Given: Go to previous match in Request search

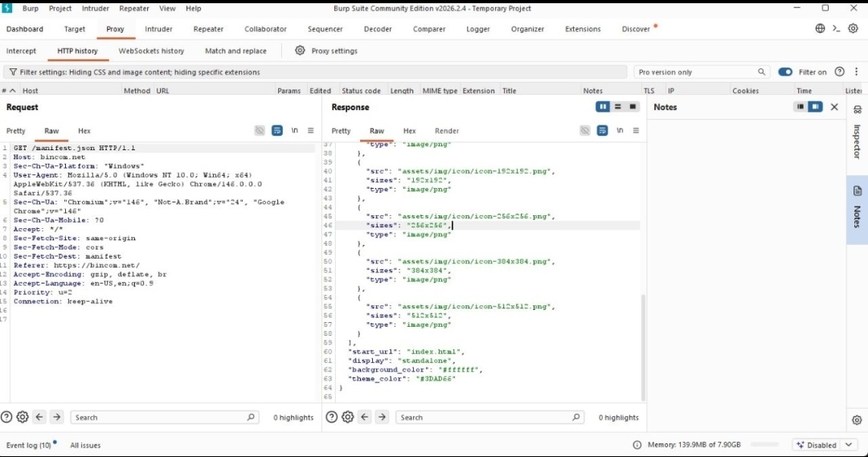Looking at the screenshot, I should tap(39, 417).
